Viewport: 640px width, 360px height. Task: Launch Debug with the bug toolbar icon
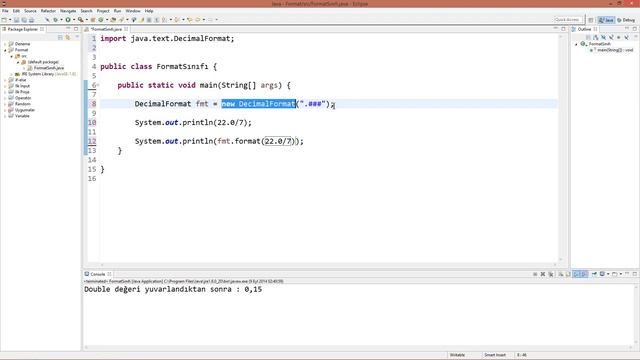point(55,20)
